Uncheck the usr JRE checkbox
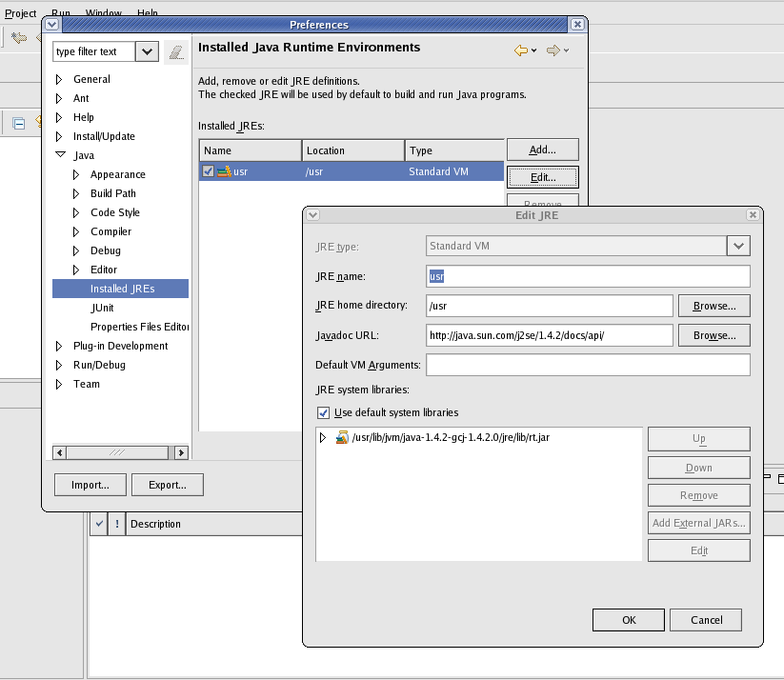 (x=209, y=171)
